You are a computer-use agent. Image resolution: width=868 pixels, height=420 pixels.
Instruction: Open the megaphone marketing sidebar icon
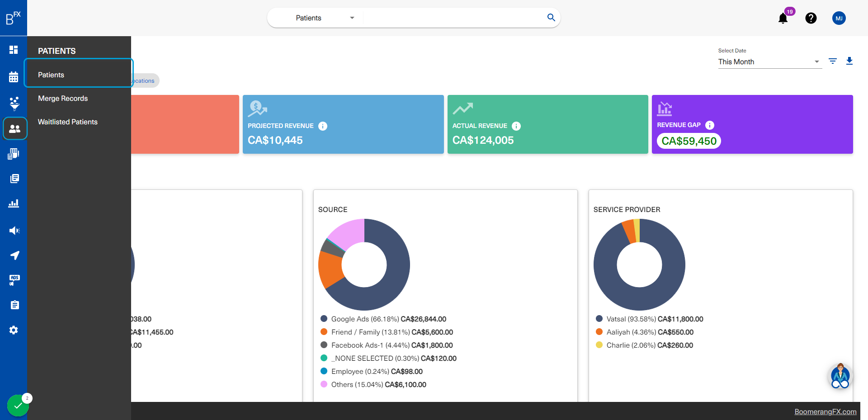(14, 231)
